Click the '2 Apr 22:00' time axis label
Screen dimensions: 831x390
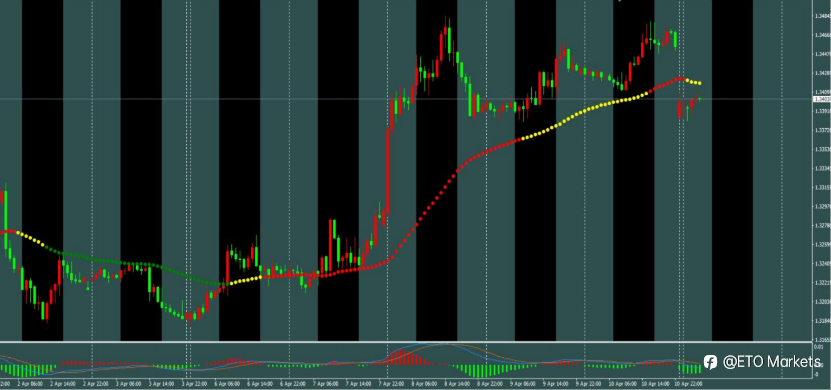(95, 384)
